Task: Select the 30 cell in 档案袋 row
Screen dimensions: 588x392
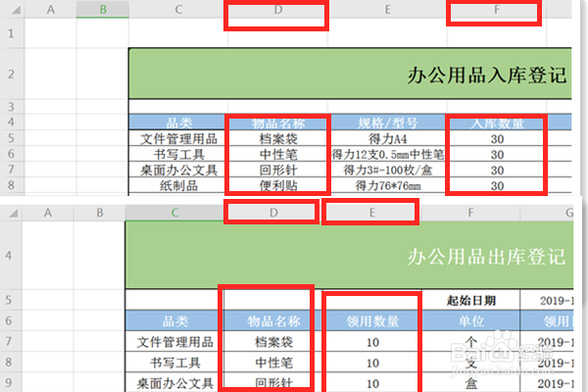Action: pyautogui.click(x=497, y=138)
